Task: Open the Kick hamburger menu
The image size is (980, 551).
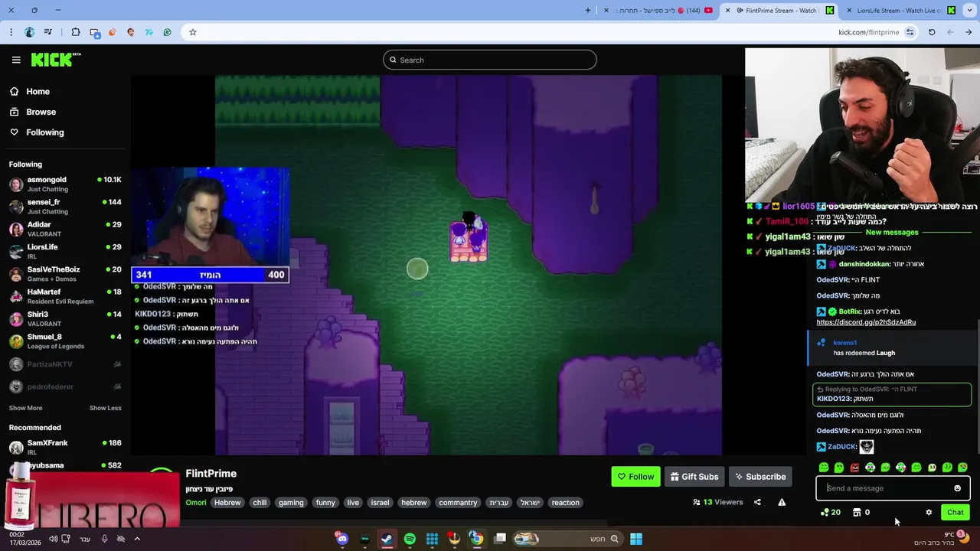Action: click(x=16, y=60)
